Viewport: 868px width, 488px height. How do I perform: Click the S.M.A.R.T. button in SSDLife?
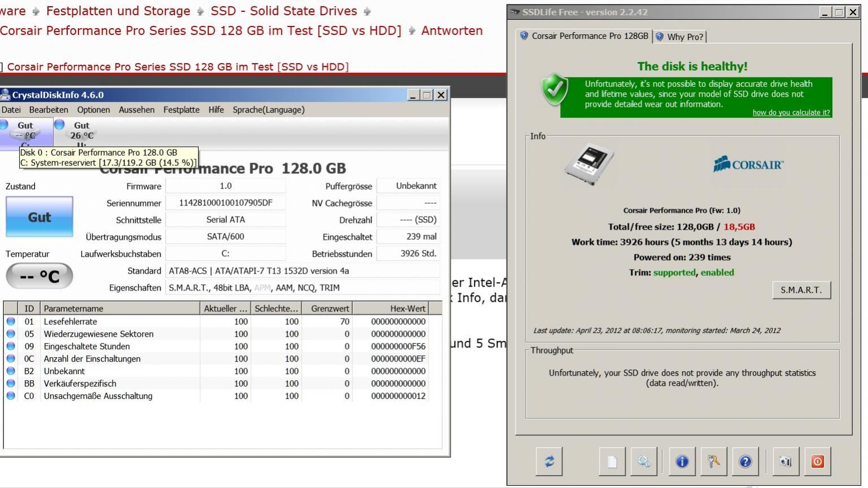[801, 290]
